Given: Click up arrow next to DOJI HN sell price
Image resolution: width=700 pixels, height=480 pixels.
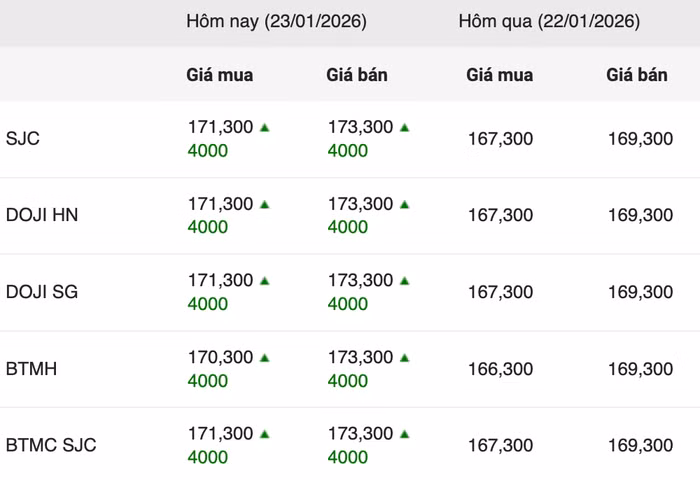Looking at the screenshot, I should [x=405, y=204].
